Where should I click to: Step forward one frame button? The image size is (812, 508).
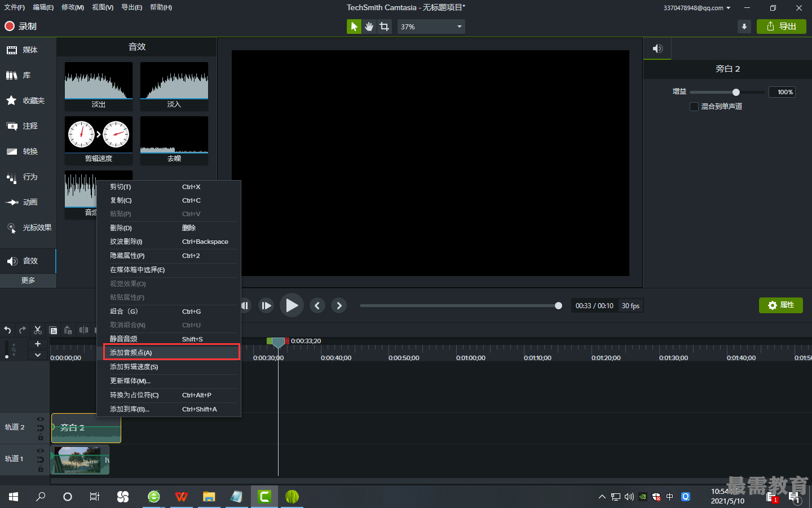click(x=266, y=306)
